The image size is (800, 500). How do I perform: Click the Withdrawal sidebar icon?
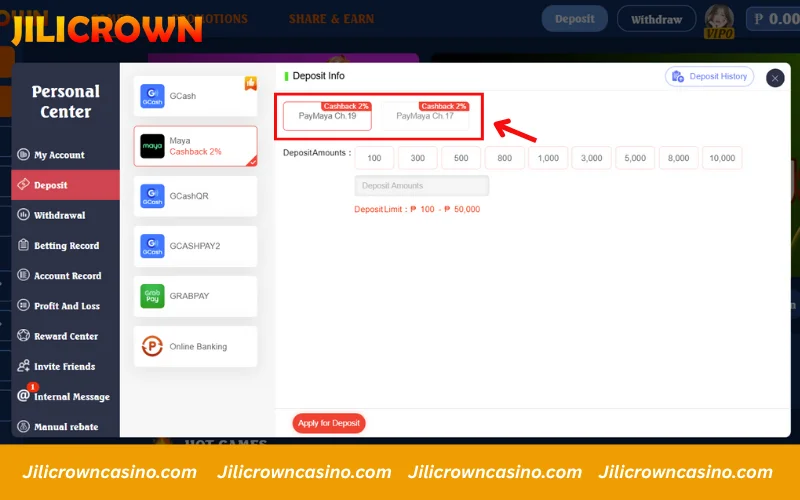[x=23, y=214]
